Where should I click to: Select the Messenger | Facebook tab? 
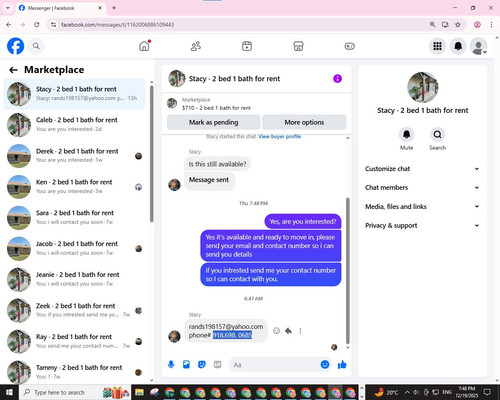pyautogui.click(x=60, y=8)
